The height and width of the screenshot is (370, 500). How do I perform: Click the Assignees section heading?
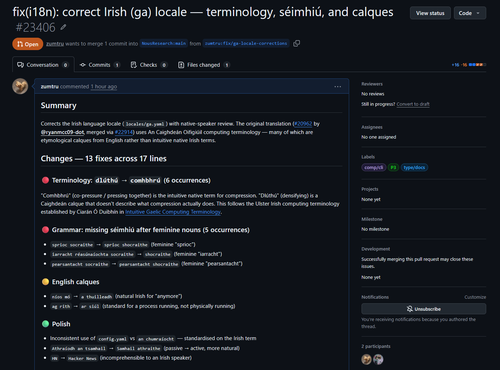coord(372,127)
